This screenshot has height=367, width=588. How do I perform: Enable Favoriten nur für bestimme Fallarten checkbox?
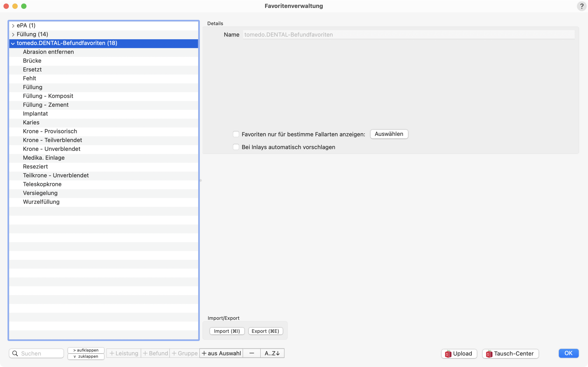(x=236, y=134)
